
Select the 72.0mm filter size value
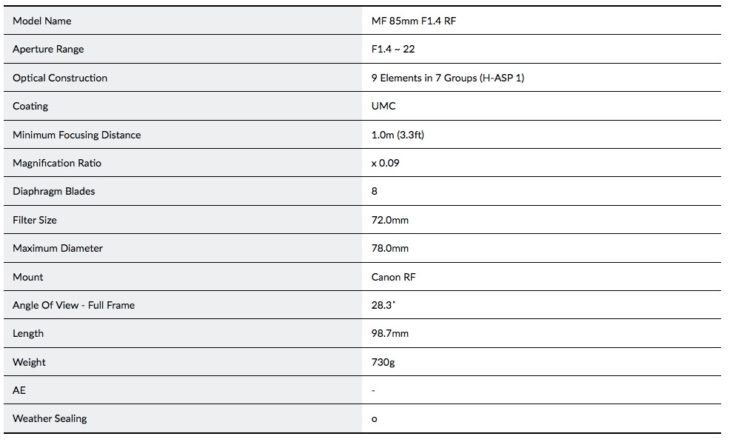click(x=390, y=220)
